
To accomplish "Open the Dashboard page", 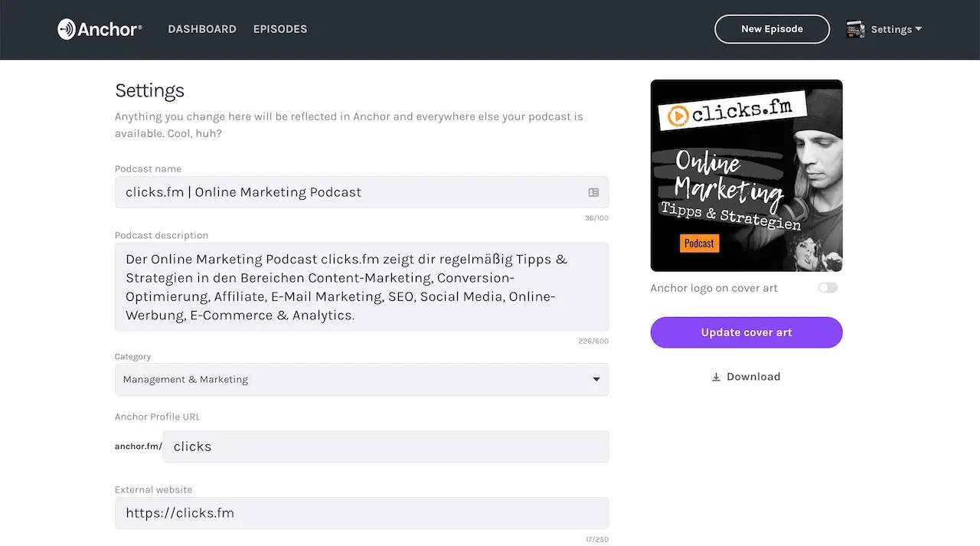I will point(202,29).
